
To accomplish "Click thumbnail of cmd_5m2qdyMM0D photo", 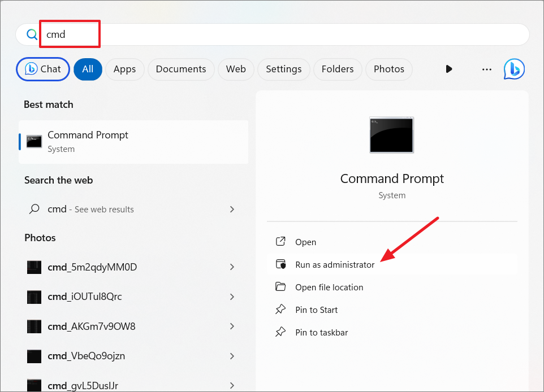I will coord(34,267).
